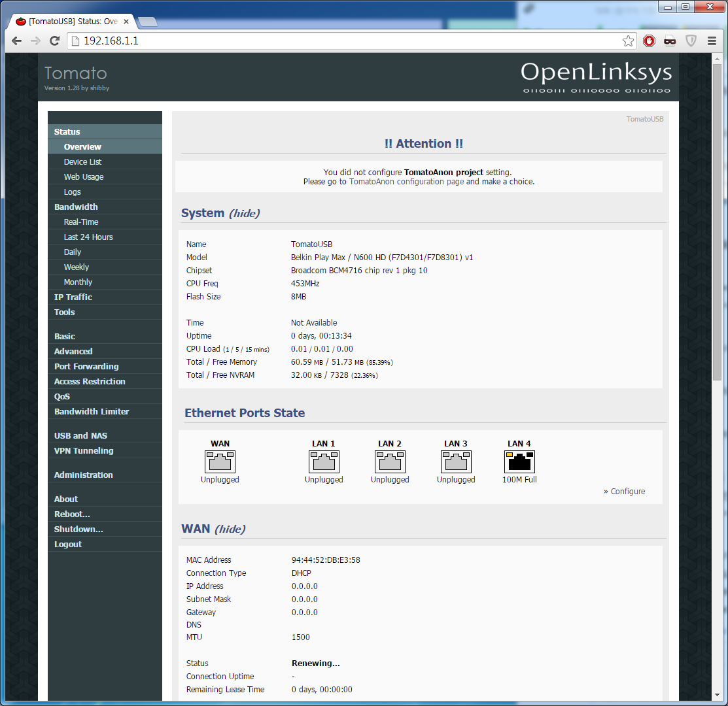Click the tomato favicon on the tab
This screenshot has height=706, width=728.
pyautogui.click(x=21, y=22)
